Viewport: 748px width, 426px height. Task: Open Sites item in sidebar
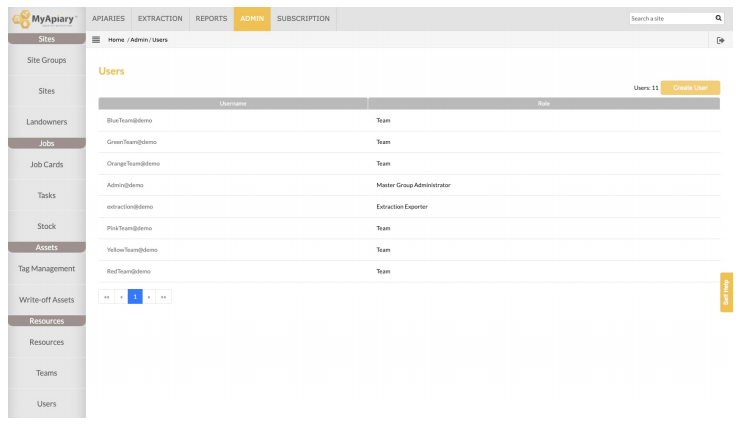point(47,91)
